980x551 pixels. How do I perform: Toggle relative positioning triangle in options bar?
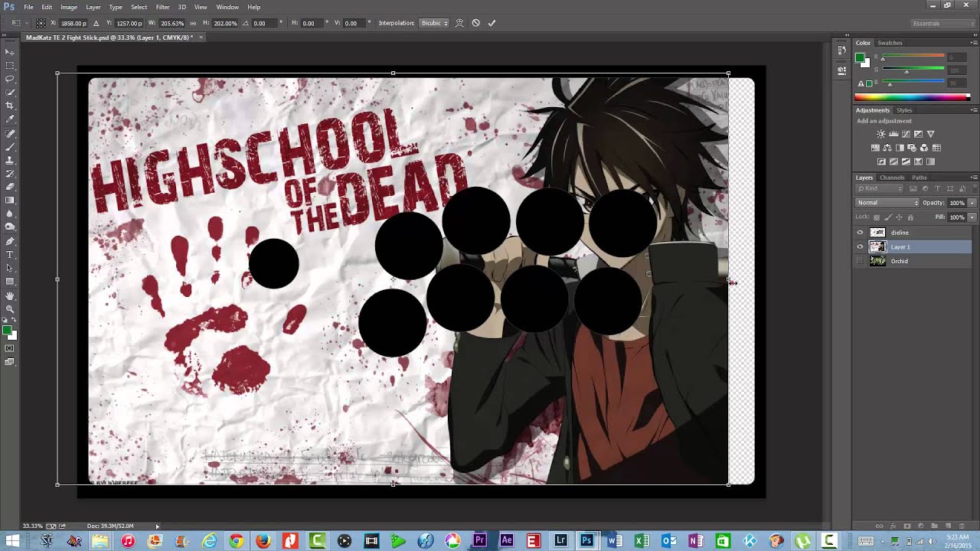pyautogui.click(x=96, y=23)
